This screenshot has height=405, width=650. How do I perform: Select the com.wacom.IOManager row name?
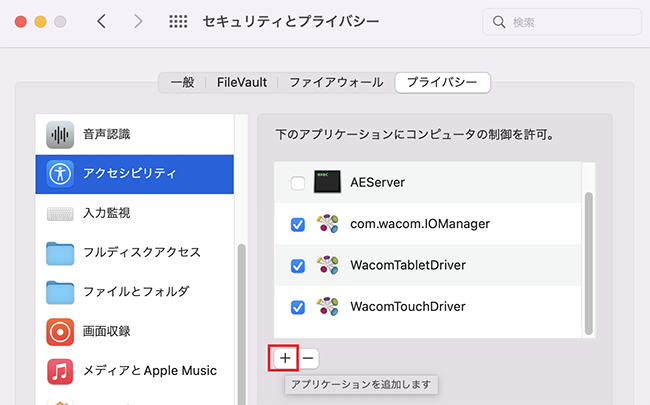click(420, 224)
